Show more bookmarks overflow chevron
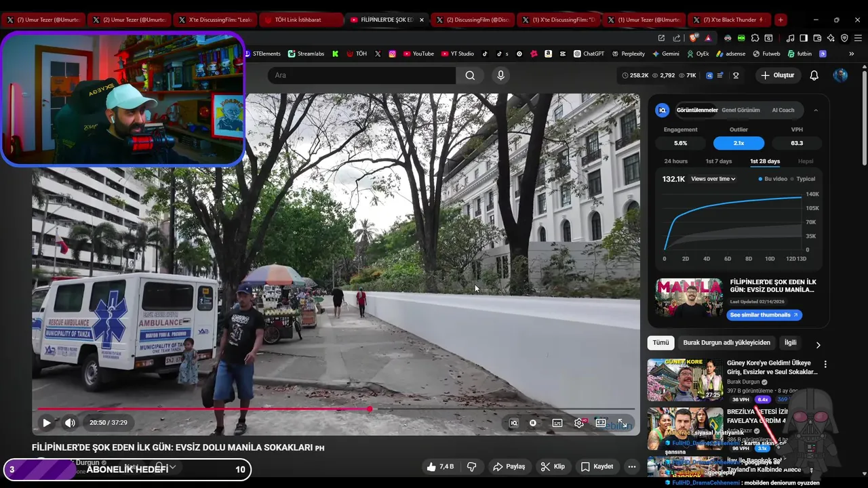The image size is (868, 488). [852, 54]
